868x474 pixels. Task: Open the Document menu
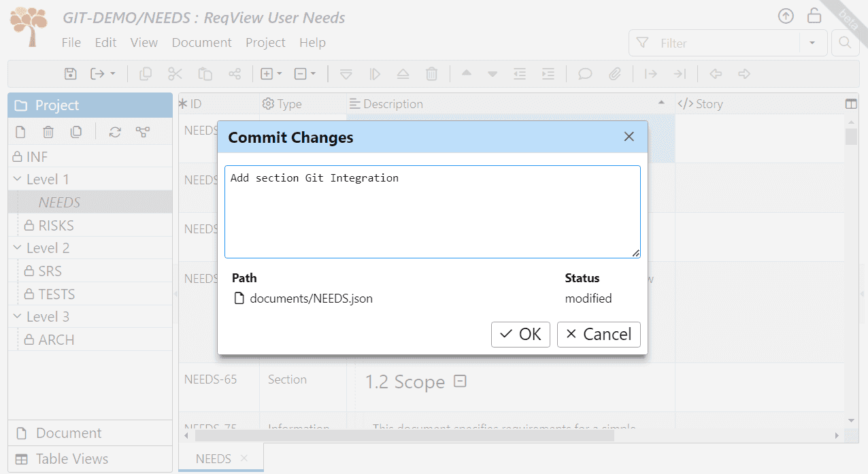201,42
